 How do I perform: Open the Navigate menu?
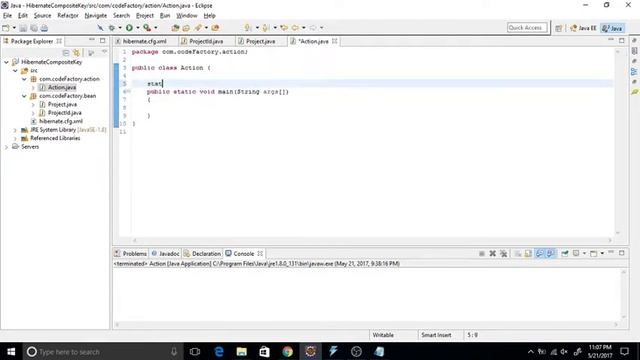pos(96,16)
